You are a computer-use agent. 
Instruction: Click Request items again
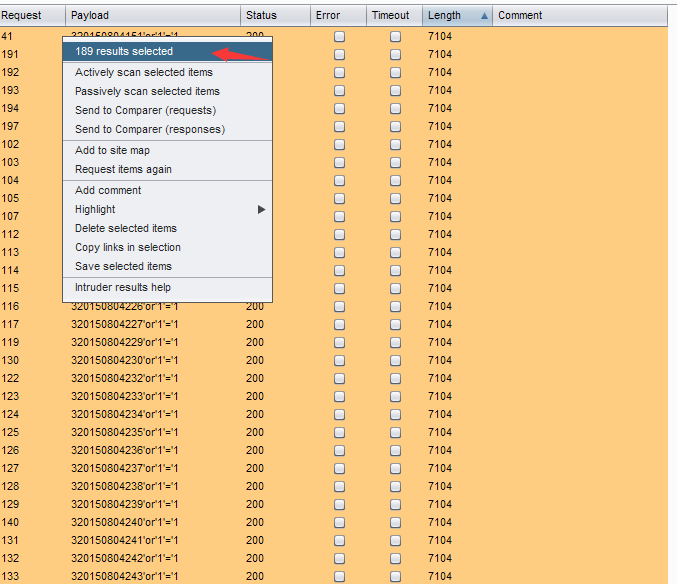(x=168, y=169)
